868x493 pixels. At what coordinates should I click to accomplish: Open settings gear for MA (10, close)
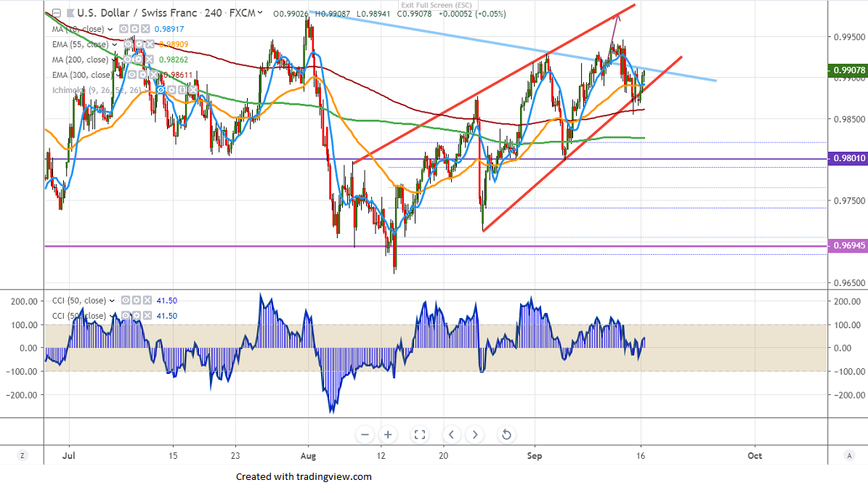click(134, 29)
